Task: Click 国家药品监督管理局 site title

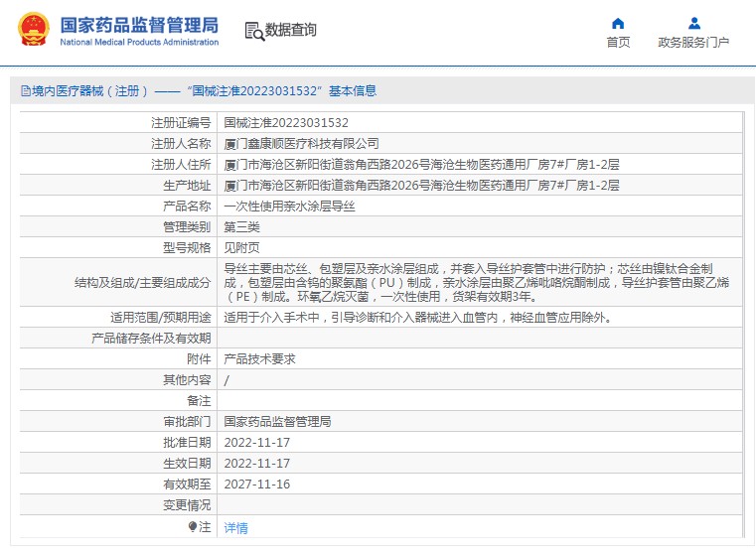Action: point(139,25)
